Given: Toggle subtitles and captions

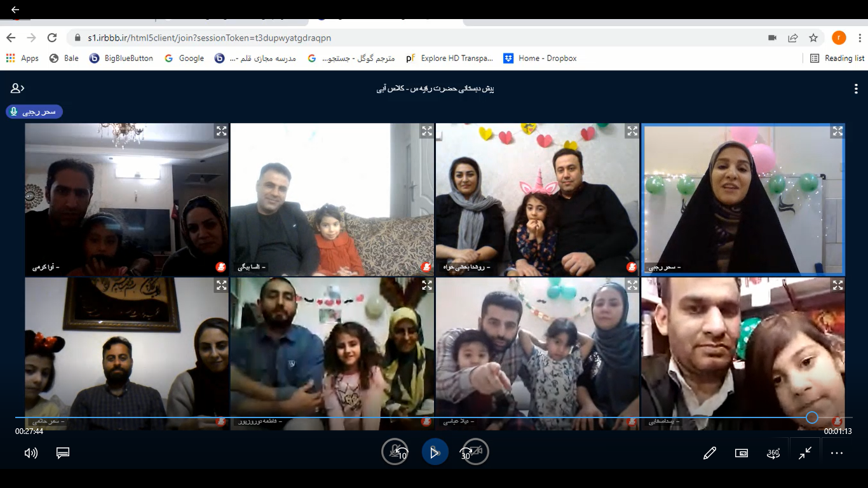Looking at the screenshot, I should pos(62,453).
